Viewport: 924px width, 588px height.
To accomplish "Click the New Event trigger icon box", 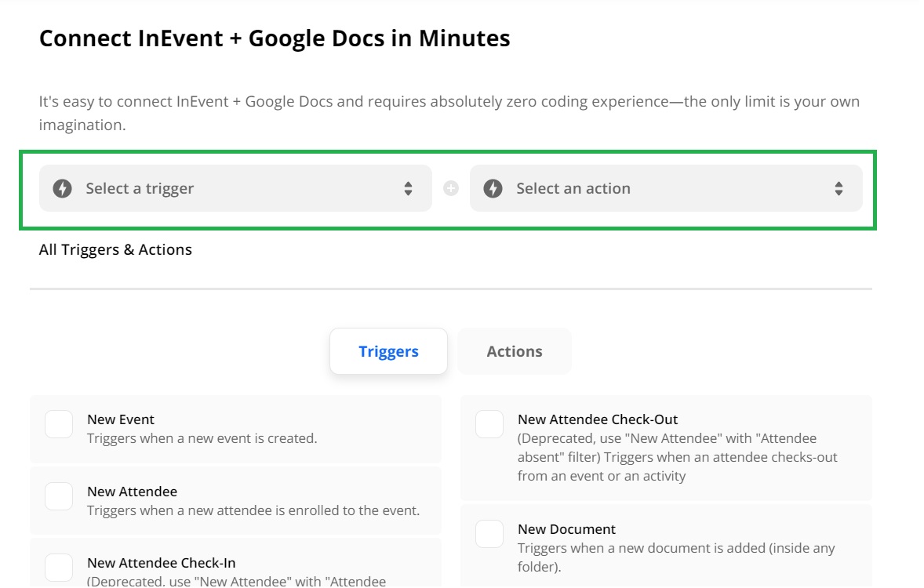I will click(59, 424).
